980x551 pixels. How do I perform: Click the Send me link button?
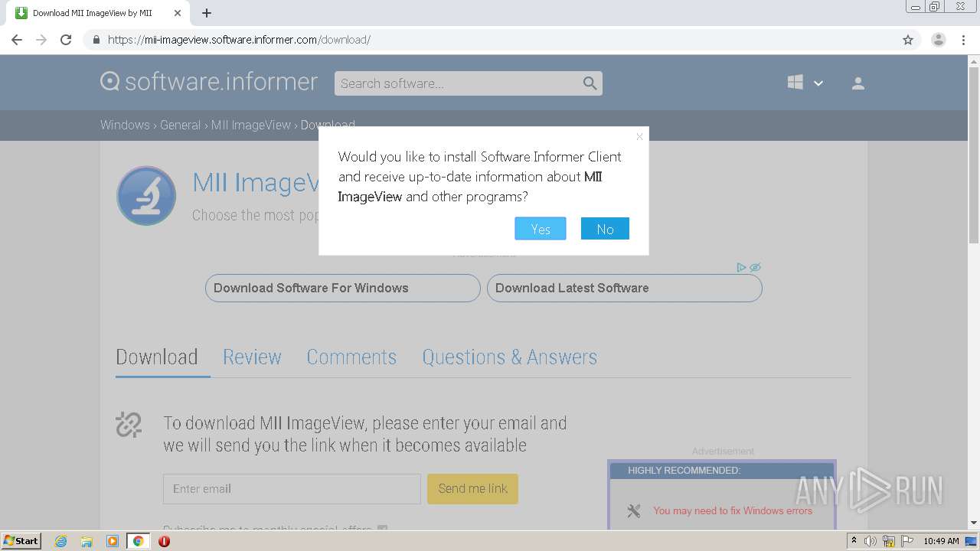(x=472, y=489)
